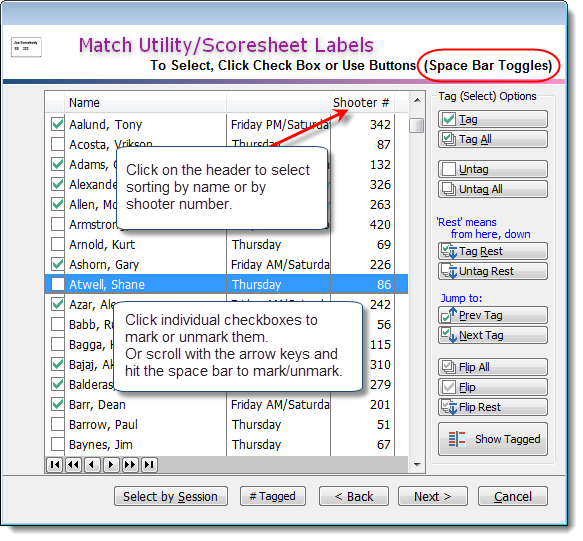Click Tag Rest to tag from here down
This screenshot has width=583, height=541.
(492, 251)
